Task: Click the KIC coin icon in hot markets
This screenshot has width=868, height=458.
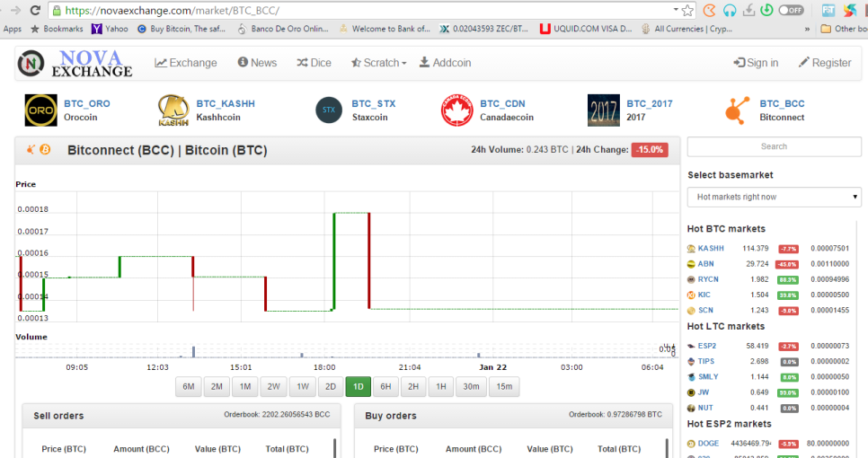Action: click(x=691, y=295)
